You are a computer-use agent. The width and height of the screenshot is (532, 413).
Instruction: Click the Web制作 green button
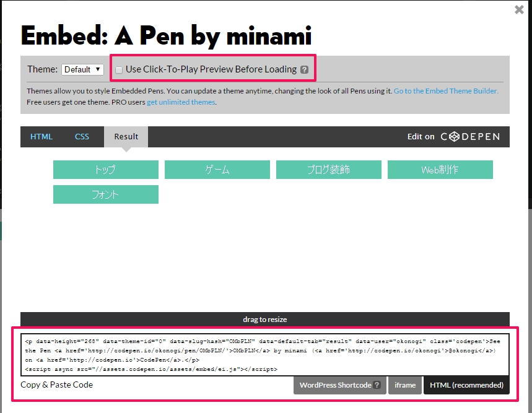point(440,170)
